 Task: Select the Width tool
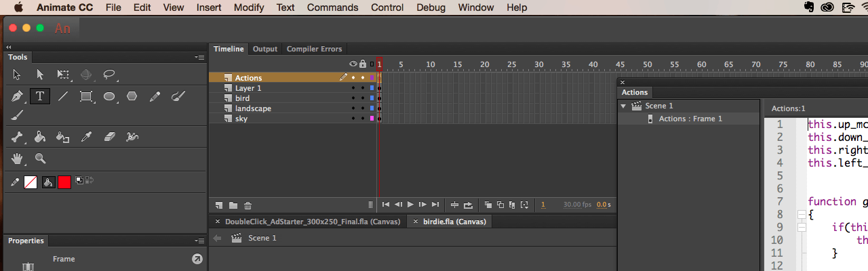point(133,138)
